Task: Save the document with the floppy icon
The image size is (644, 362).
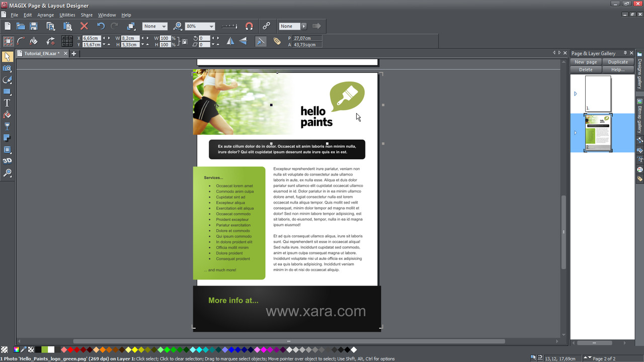Action: [34, 26]
